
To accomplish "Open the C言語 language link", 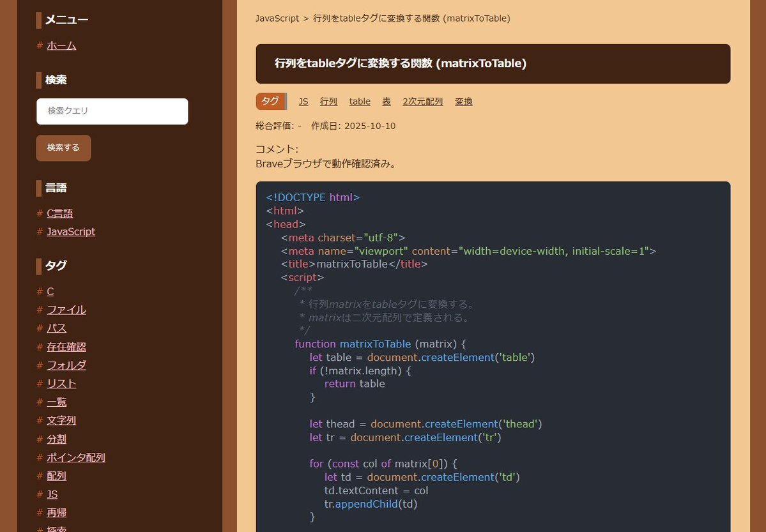I will [x=59, y=213].
